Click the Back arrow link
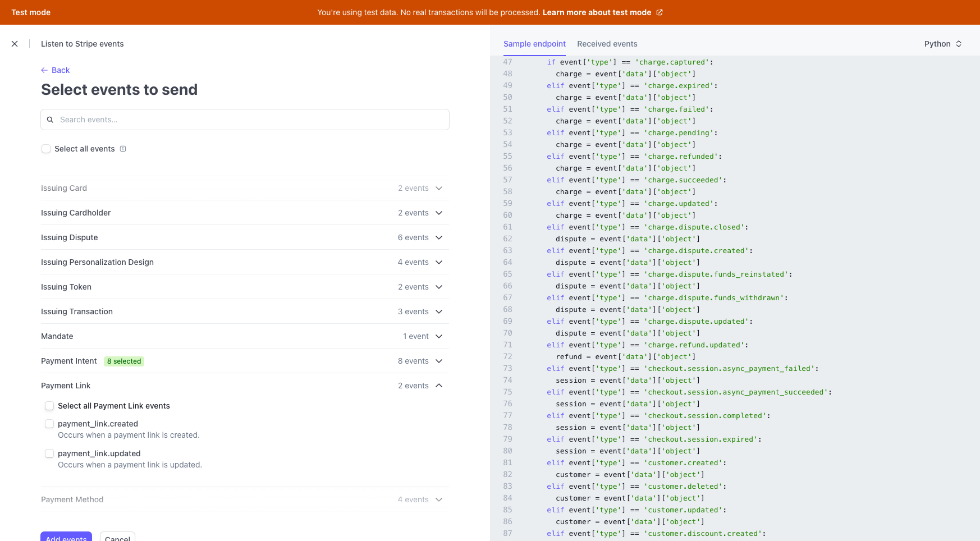This screenshot has width=980, height=541. (x=55, y=70)
